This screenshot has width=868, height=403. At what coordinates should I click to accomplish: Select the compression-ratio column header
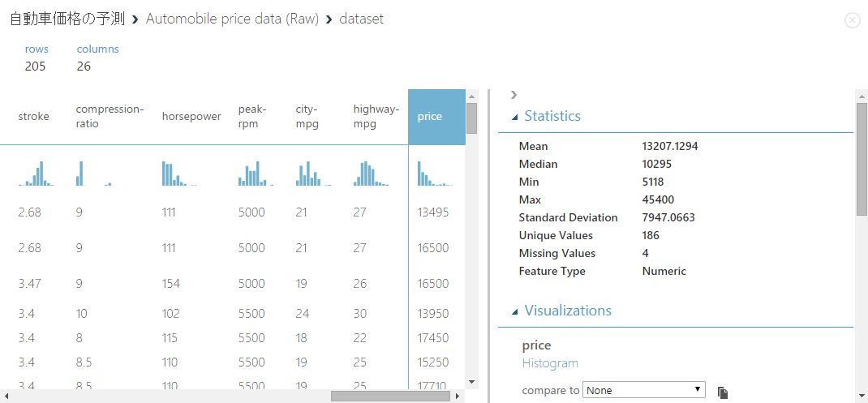[109, 117]
